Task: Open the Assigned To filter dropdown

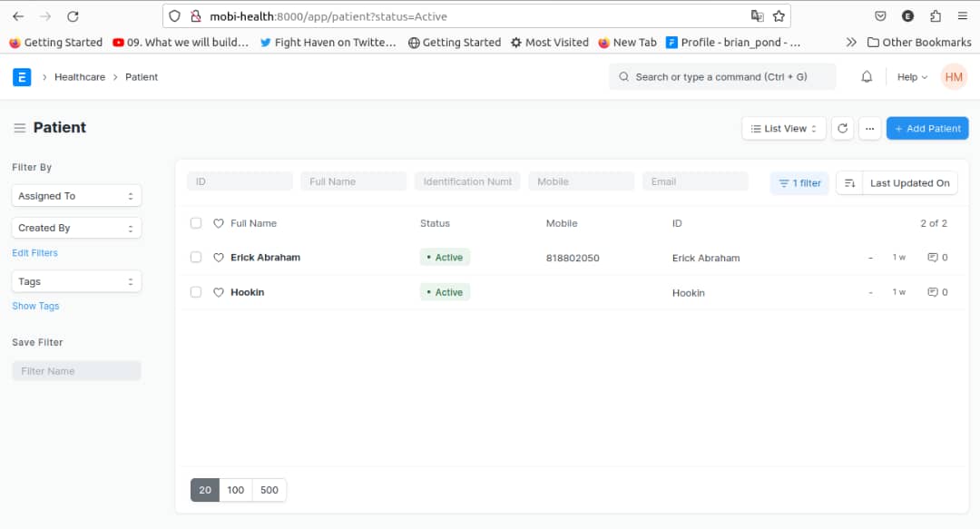Action: [76, 195]
